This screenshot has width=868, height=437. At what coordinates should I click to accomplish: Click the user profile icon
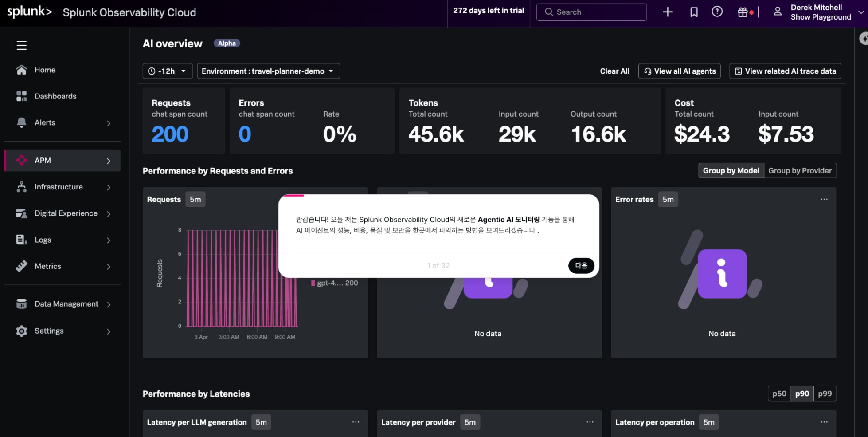pyautogui.click(x=778, y=12)
